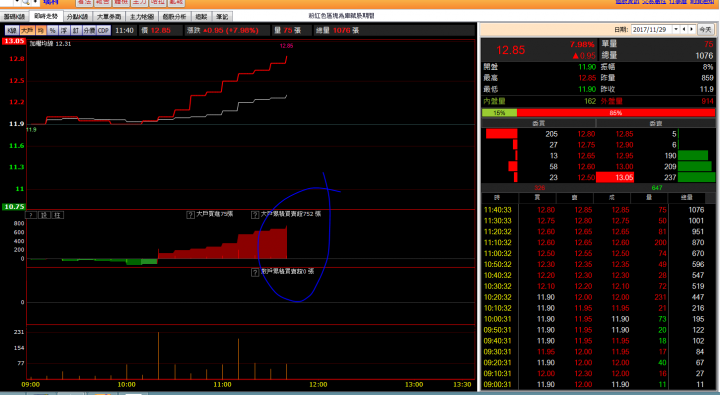
Task: Click the 內盤量 162 label
Action: click(539, 101)
